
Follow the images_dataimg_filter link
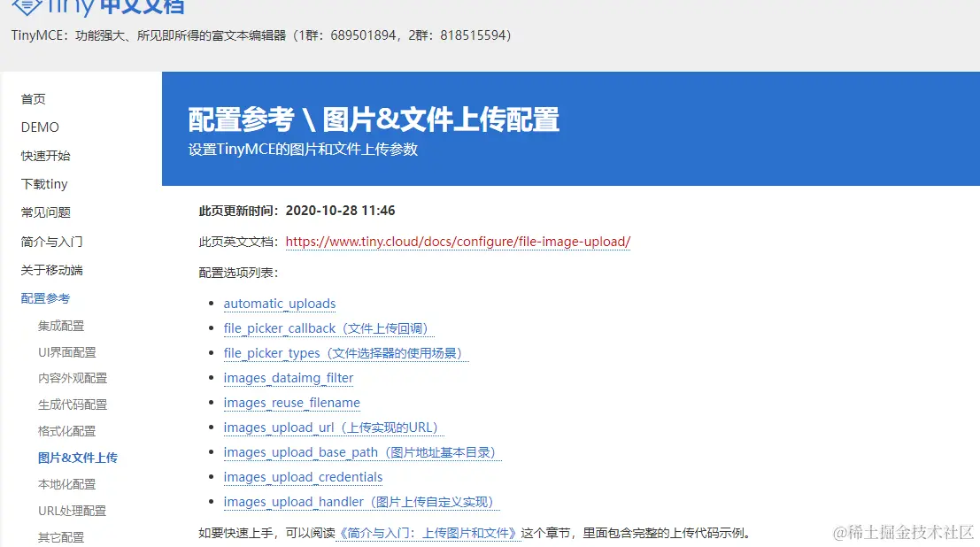[289, 378]
